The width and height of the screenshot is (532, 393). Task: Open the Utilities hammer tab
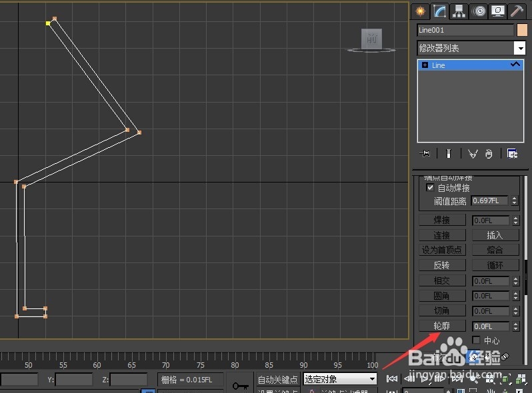click(x=517, y=11)
